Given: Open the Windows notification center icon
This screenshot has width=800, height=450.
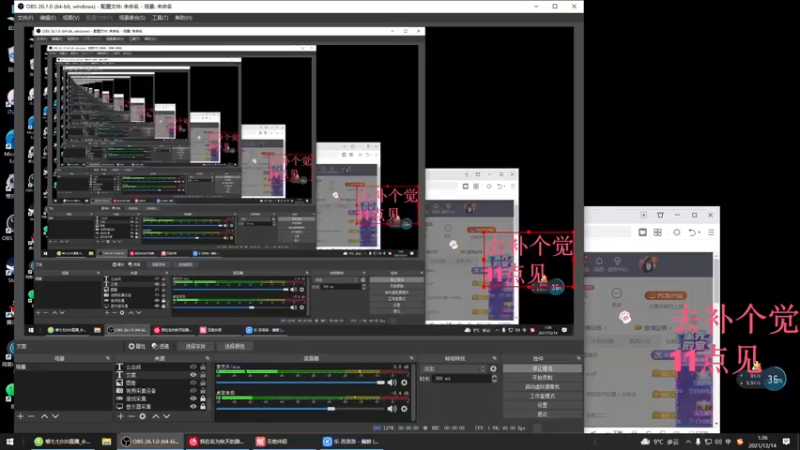Looking at the screenshot, I should [786, 441].
